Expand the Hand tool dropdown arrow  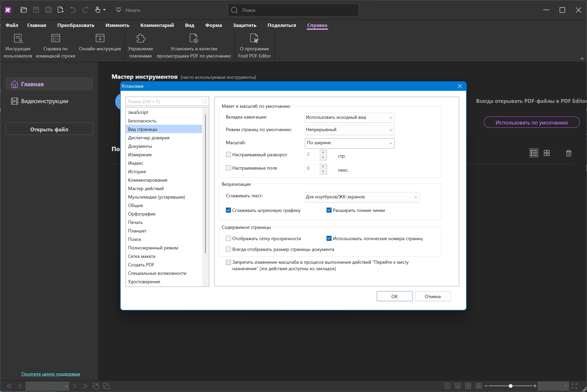[104, 10]
